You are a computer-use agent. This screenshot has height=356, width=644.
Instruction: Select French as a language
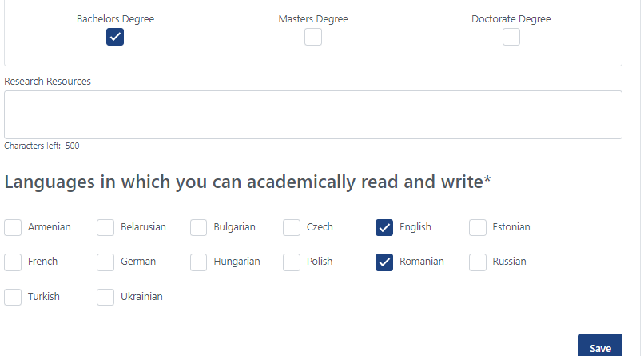tap(13, 262)
